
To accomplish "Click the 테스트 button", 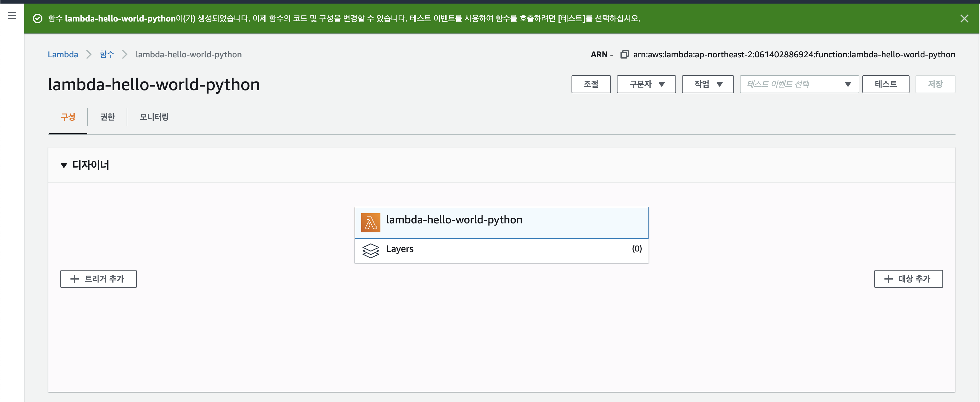I will (885, 84).
